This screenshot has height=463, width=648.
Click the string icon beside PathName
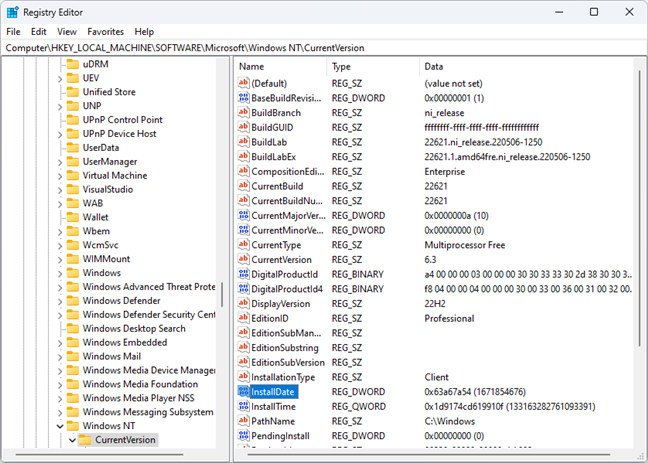(243, 421)
